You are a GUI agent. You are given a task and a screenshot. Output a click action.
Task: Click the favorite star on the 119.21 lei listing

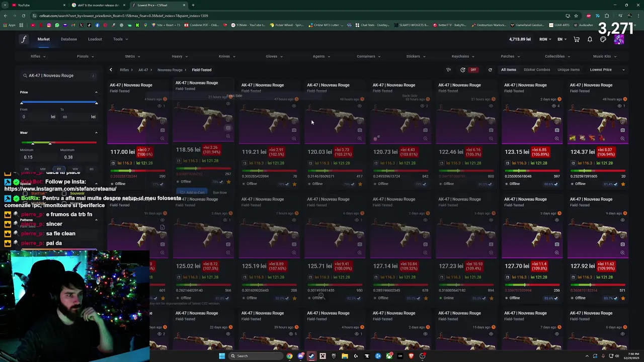pyautogui.click(x=294, y=184)
